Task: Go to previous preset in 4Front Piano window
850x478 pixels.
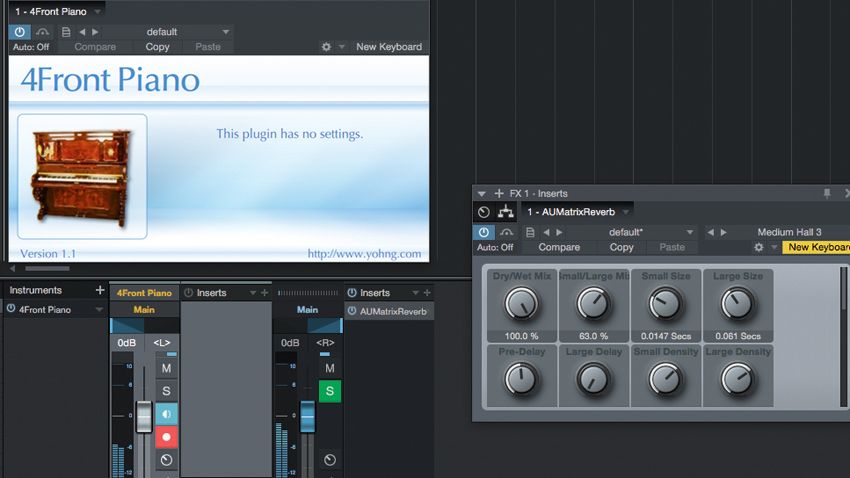Action: [x=82, y=32]
